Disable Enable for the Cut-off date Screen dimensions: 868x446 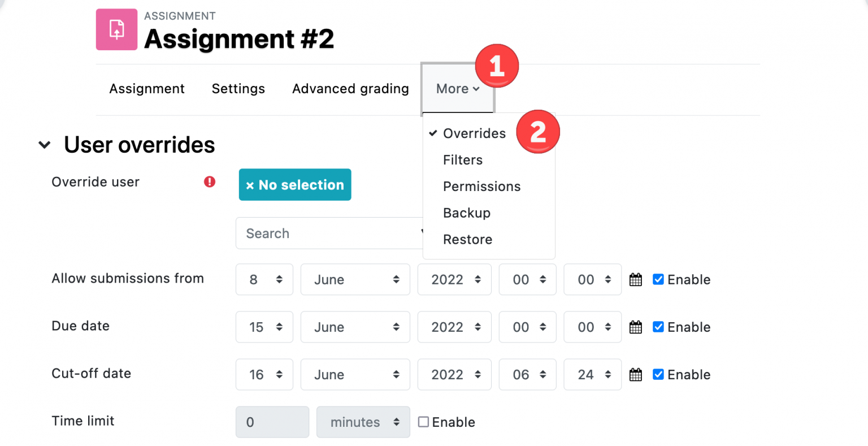pos(658,374)
